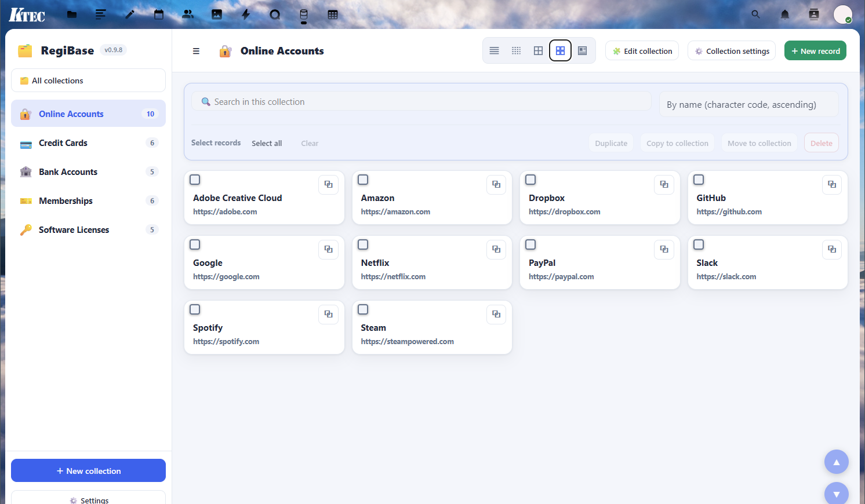
Task: Select Online Accounts collection
Action: [88, 114]
